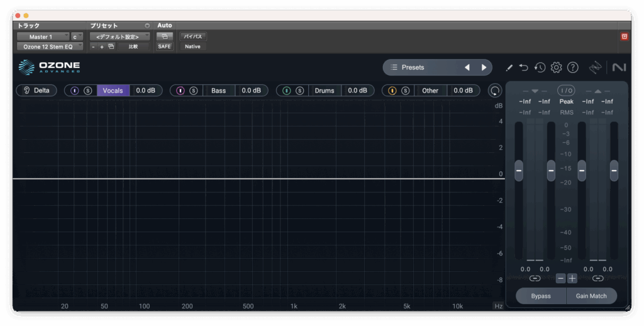Image resolution: width=644 pixels, height=326 pixels.
Task: Click the undo arrow icon
Action: coord(524,67)
